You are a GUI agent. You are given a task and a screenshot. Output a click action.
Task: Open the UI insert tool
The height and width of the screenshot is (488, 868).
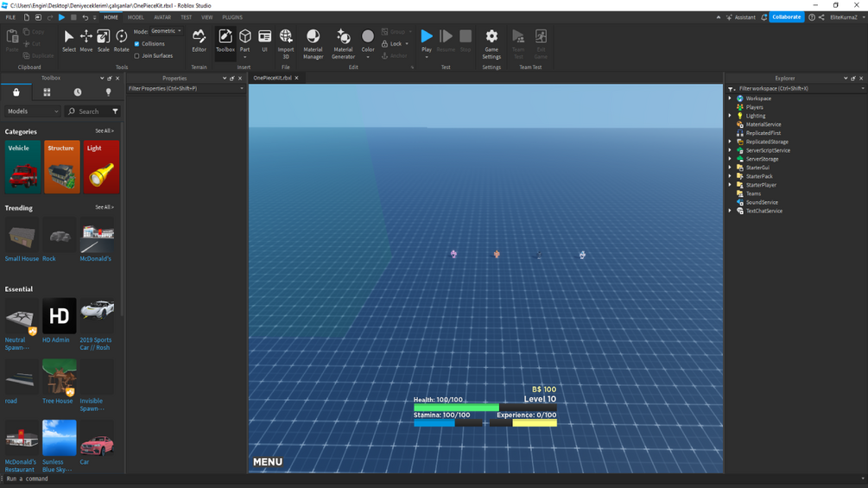click(264, 41)
